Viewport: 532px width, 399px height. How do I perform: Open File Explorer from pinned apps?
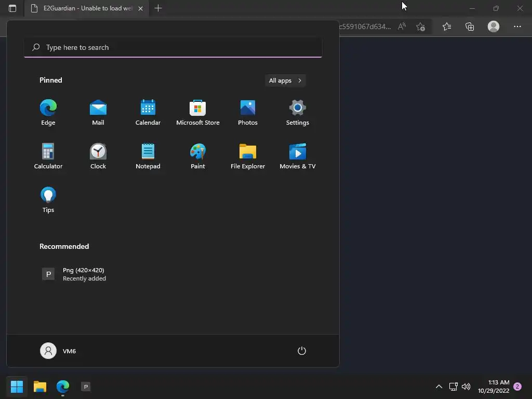coord(248,156)
